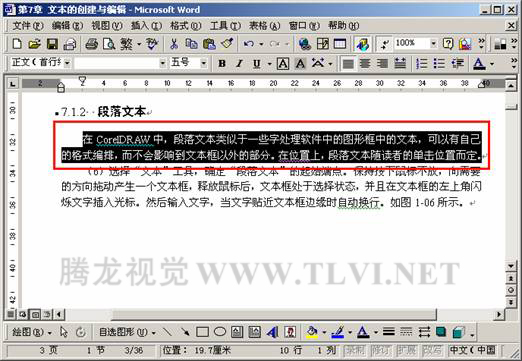
Task: Open font size dropdown showing 五号
Action: (x=203, y=63)
